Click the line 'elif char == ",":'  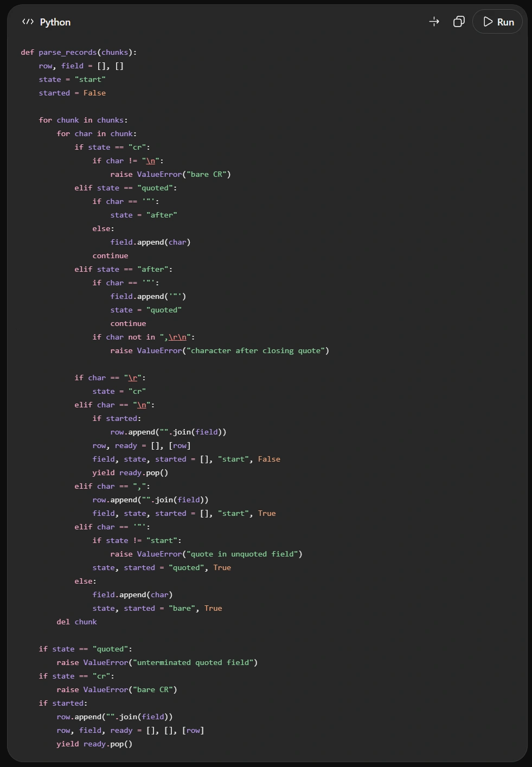pyautogui.click(x=112, y=486)
